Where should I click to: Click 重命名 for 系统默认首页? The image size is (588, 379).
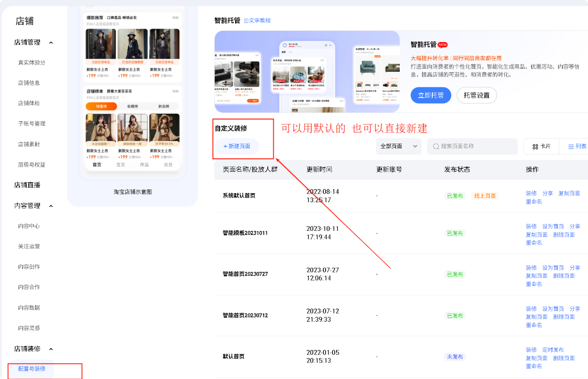(534, 201)
